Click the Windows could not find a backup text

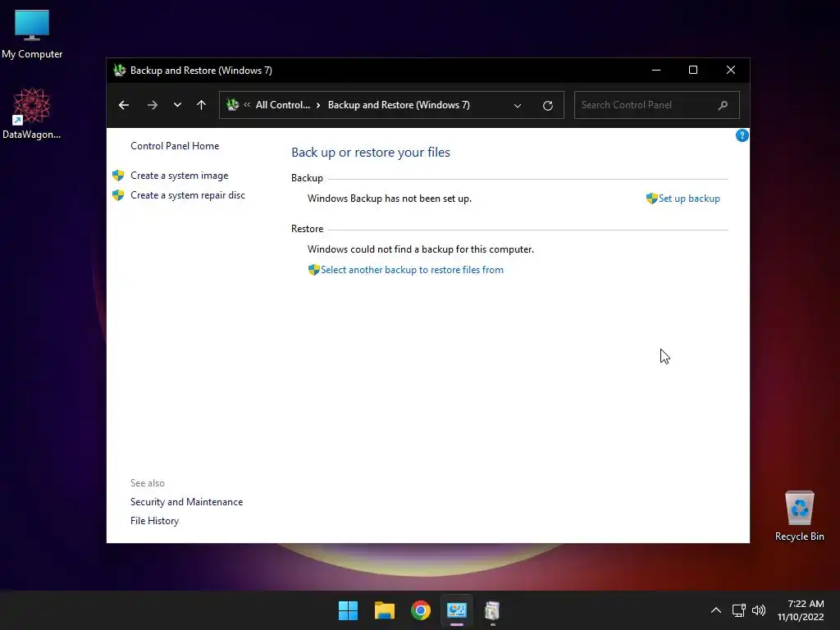tap(421, 249)
